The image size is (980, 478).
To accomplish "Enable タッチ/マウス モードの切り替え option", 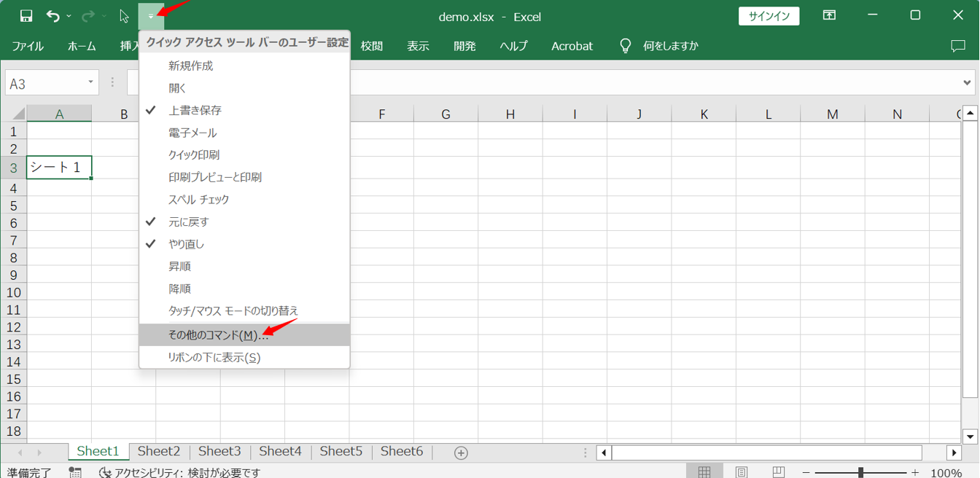I will click(244, 310).
